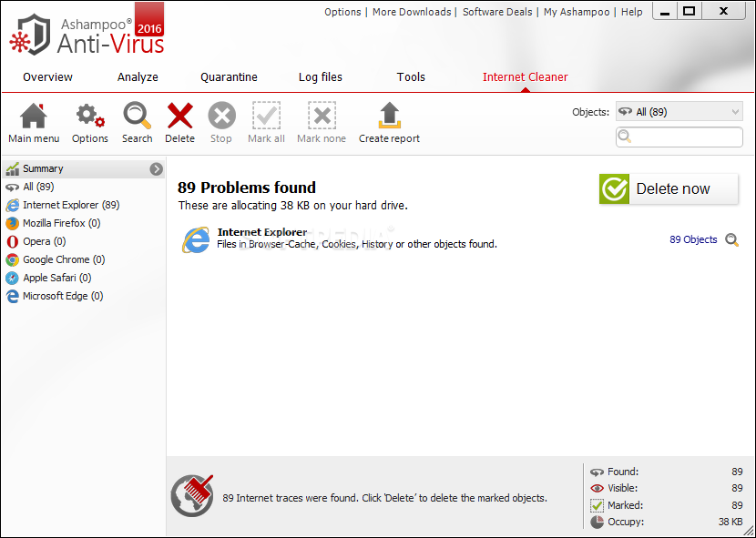Open the More Downloads link
The image size is (756, 538).
[412, 12]
